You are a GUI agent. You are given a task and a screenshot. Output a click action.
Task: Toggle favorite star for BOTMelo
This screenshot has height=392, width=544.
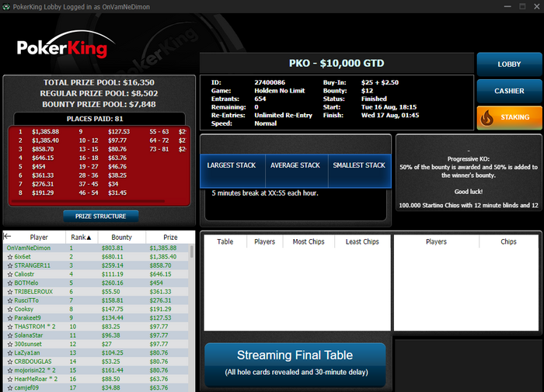(x=9, y=283)
